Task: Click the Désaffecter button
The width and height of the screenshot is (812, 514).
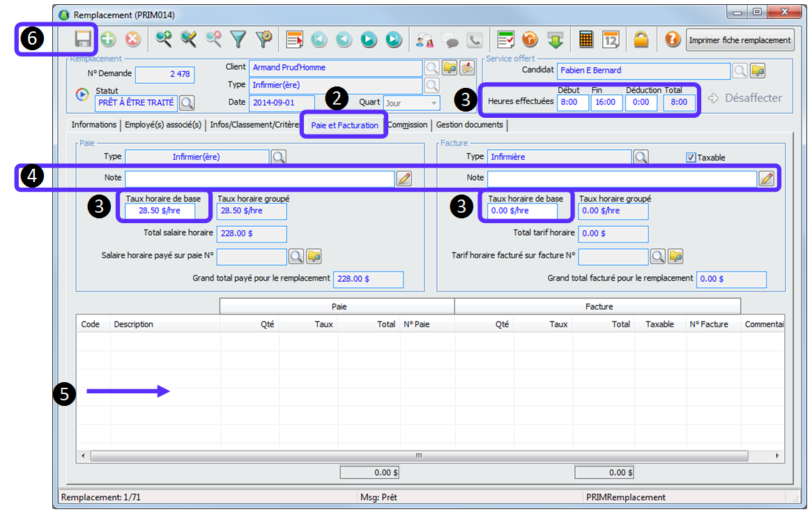Action: coord(745,98)
